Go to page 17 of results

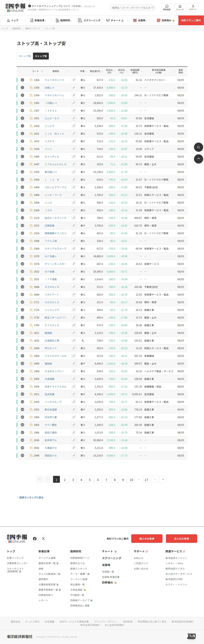[146, 479]
